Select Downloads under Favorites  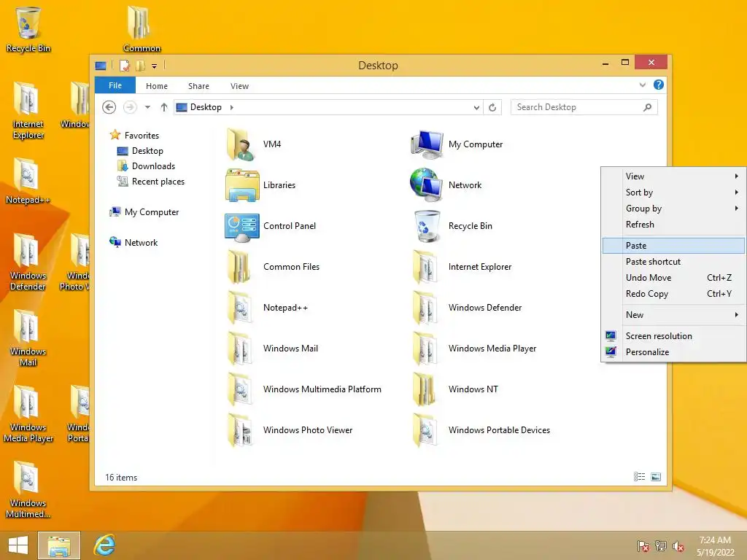pos(146,166)
